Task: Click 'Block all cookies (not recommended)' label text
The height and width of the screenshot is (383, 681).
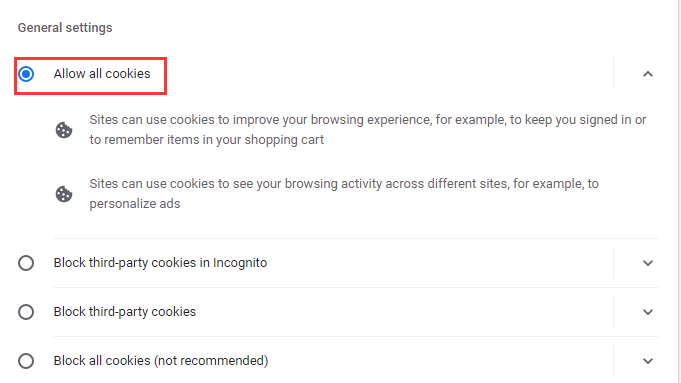Action: coord(161,361)
